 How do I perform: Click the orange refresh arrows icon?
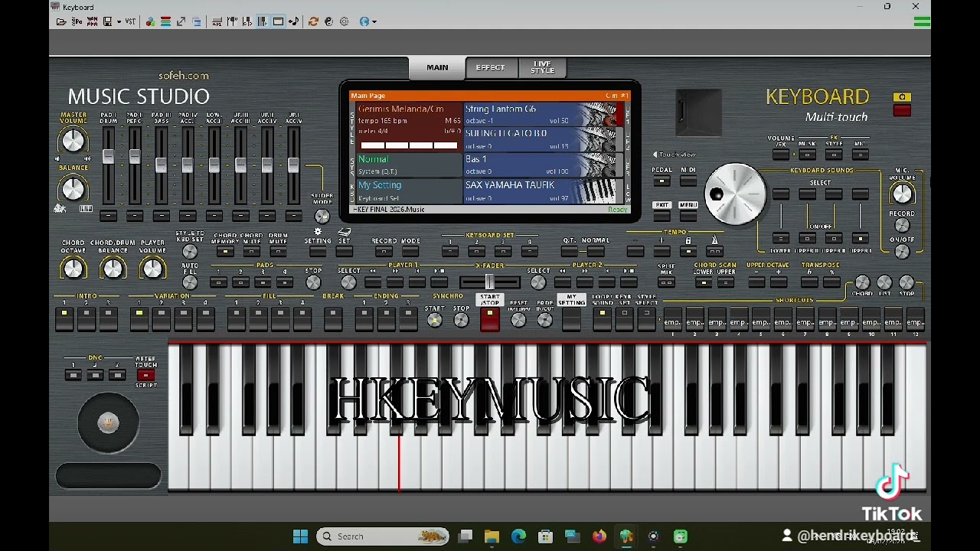click(313, 21)
